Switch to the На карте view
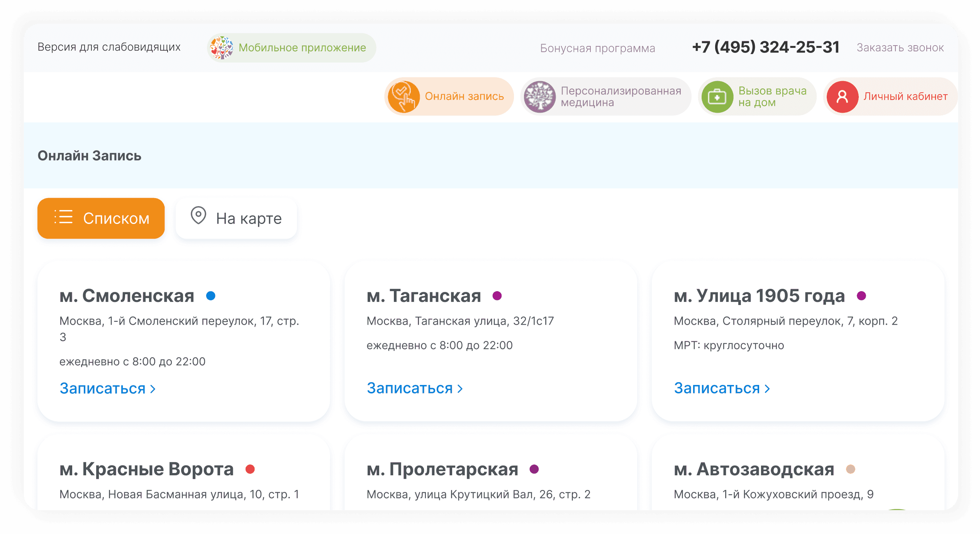Screen dimensions: 980x534 click(236, 218)
